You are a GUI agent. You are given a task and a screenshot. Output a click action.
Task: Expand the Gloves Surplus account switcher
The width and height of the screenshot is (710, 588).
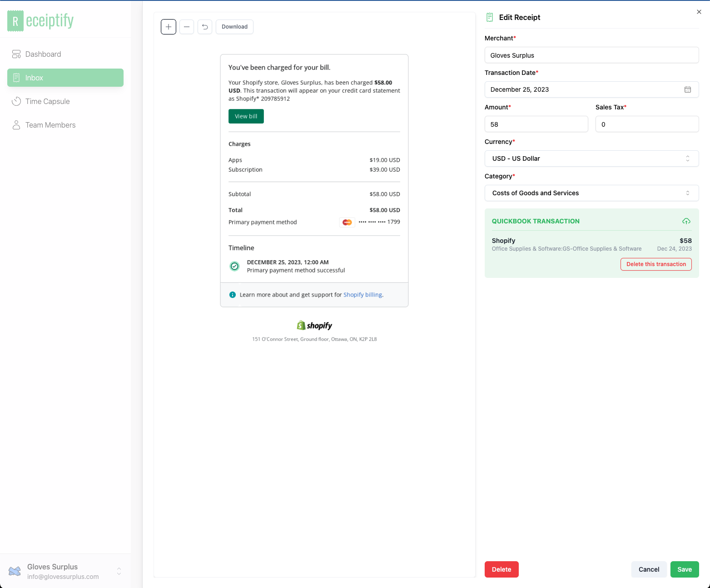(119, 571)
